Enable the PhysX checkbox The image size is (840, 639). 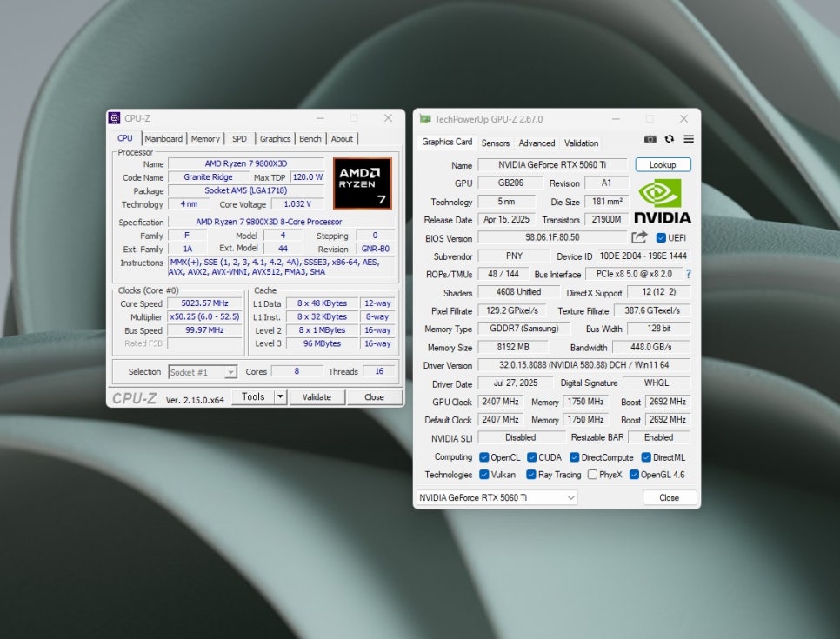tap(592, 475)
